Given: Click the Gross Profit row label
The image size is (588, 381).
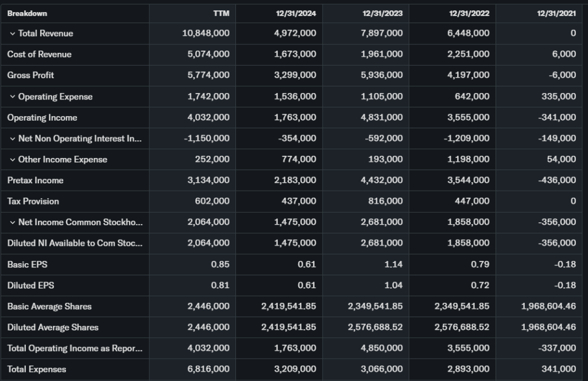Looking at the screenshot, I should [31, 75].
